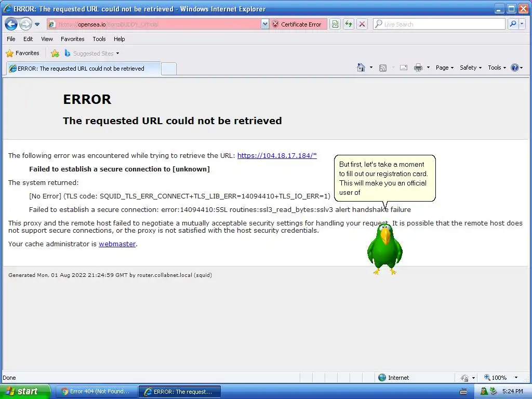The width and height of the screenshot is (532, 399).
Task: Click the SQUID_TLS_ERR_CONNECT error code line
Action: click(179, 196)
